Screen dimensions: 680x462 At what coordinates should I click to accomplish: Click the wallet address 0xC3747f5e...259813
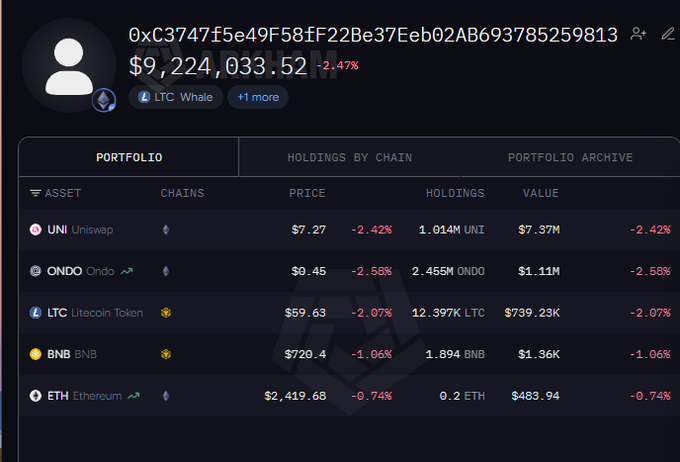tap(373, 35)
